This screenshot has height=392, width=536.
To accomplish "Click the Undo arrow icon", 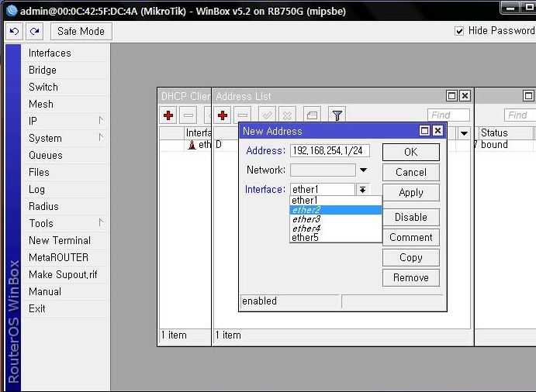I will pyautogui.click(x=14, y=32).
